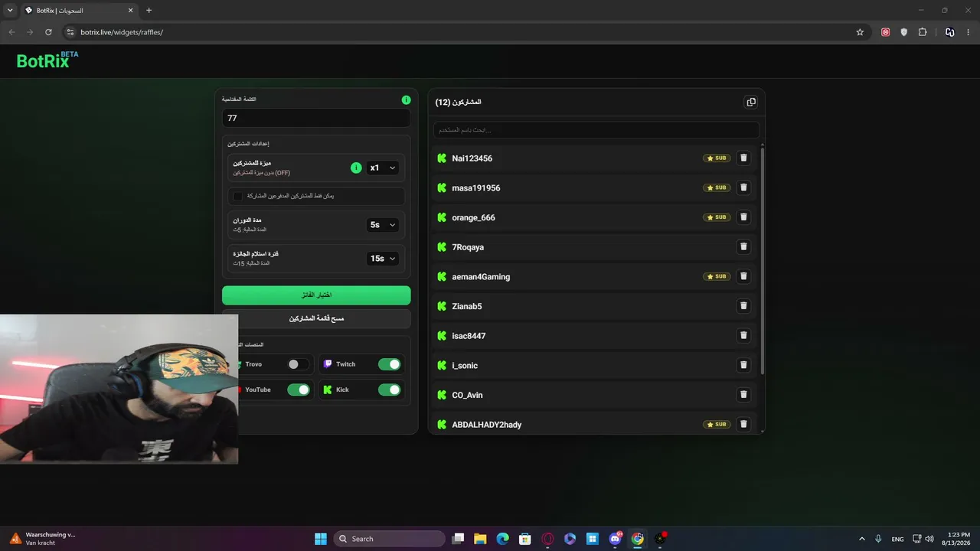This screenshot has height=551, width=980.
Task: Delete CO_Avin via trash icon
Action: coord(743,395)
